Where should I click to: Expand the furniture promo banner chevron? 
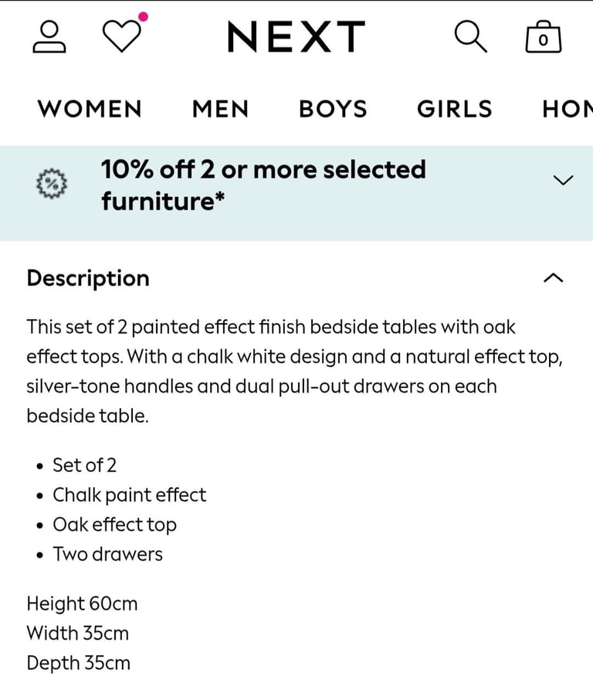point(561,181)
